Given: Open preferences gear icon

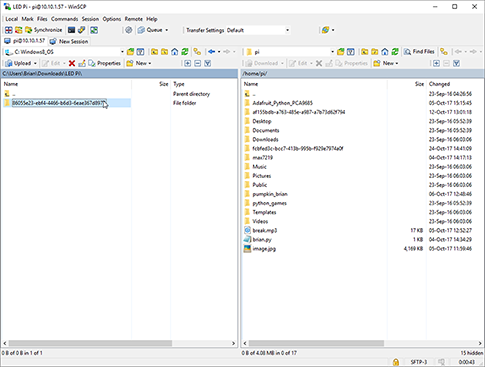Looking at the screenshot, I should point(129,30).
